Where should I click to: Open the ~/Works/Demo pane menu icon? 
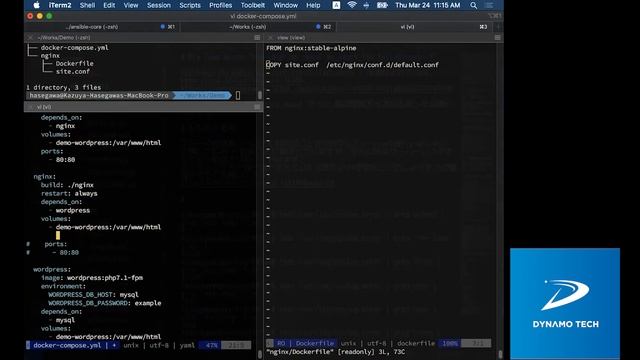click(x=257, y=38)
